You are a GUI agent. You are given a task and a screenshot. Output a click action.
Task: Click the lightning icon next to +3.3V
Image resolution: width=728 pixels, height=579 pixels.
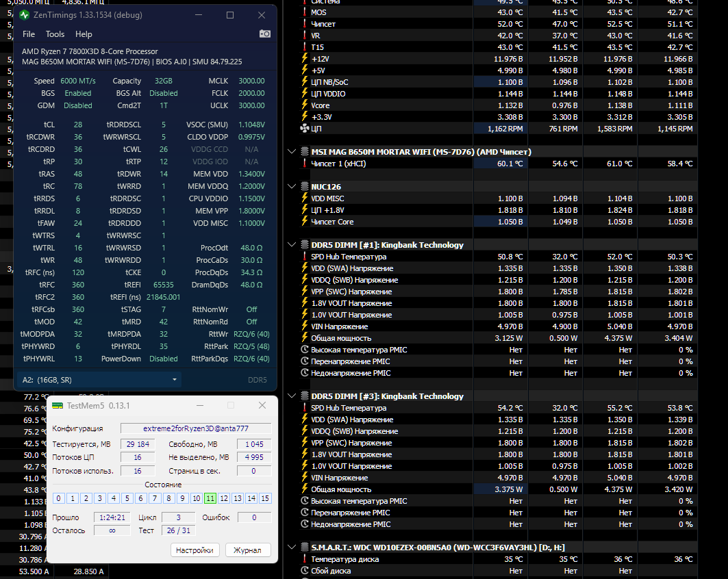tap(305, 116)
